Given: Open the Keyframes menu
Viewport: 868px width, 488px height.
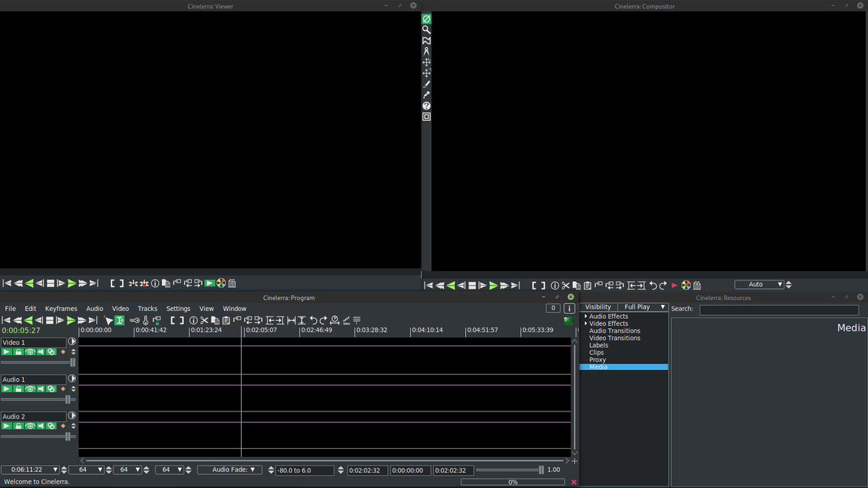Looking at the screenshot, I should coord(61,309).
